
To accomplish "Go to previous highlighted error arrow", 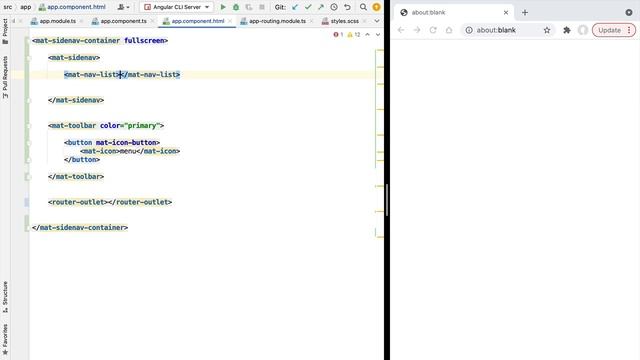I will click(x=367, y=35).
